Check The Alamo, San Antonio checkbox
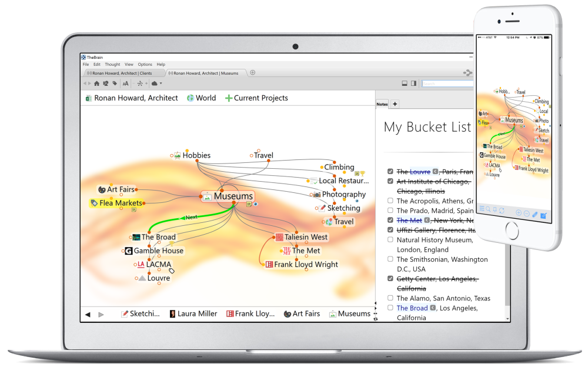588x367 pixels. click(390, 298)
